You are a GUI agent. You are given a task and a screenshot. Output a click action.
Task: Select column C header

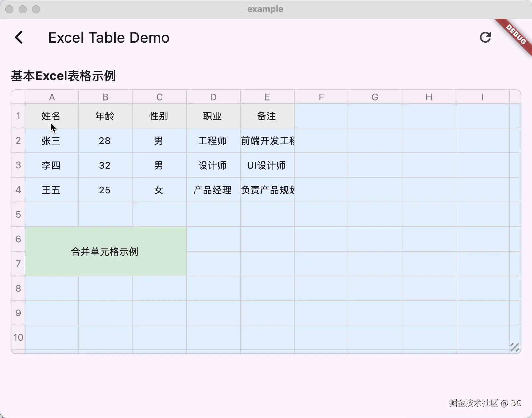160,97
